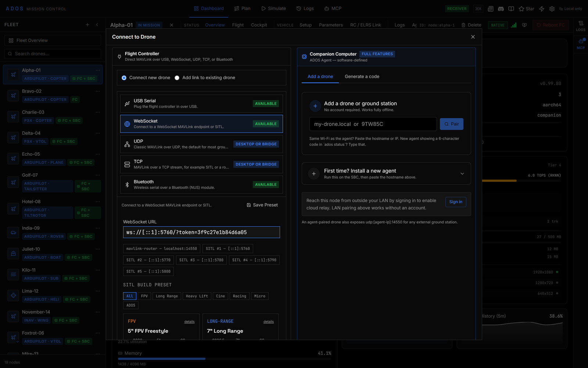Close the Connect to Drone dialog
The width and height of the screenshot is (588, 368).
tap(473, 37)
